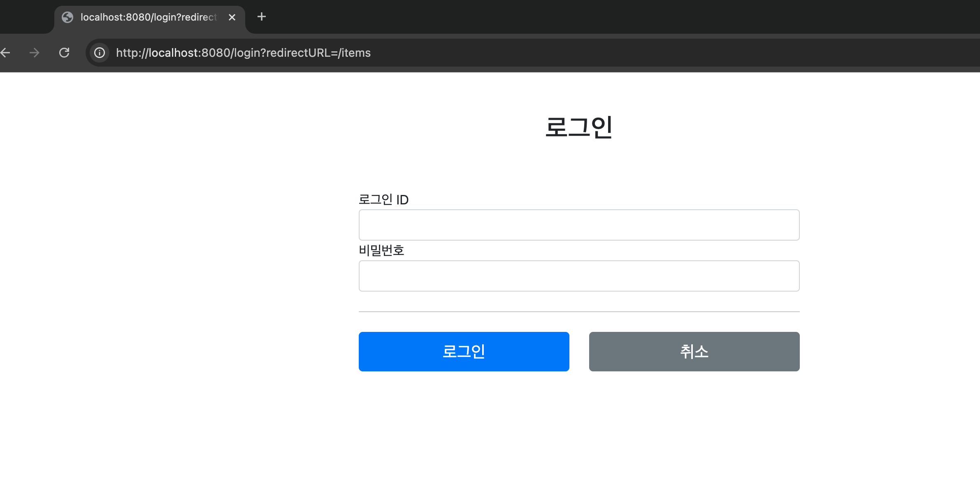The image size is (980, 482).
Task: Reload the login page
Action: 64,53
